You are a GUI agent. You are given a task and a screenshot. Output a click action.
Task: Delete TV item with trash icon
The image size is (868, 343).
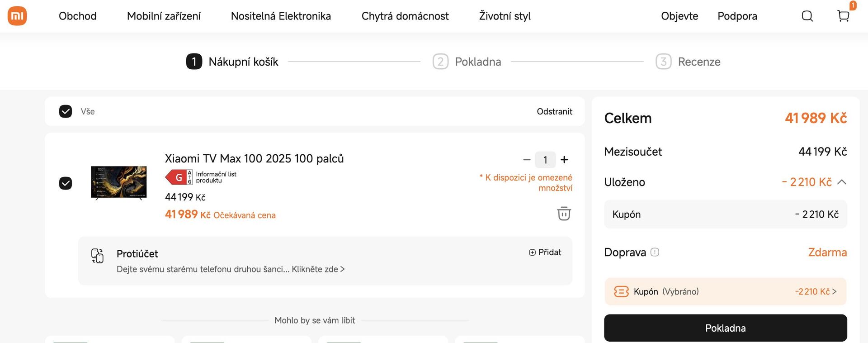564,214
